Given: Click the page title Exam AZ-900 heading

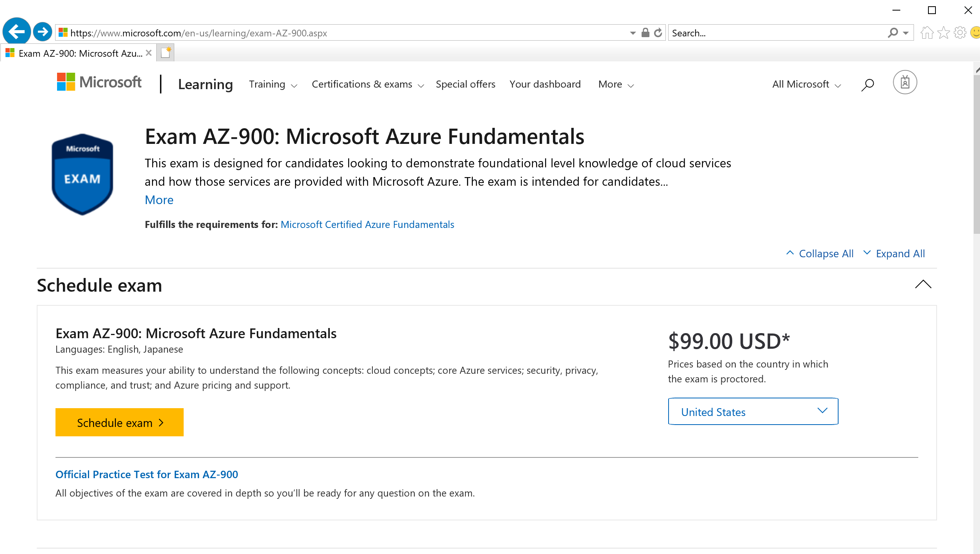Looking at the screenshot, I should click(x=364, y=136).
